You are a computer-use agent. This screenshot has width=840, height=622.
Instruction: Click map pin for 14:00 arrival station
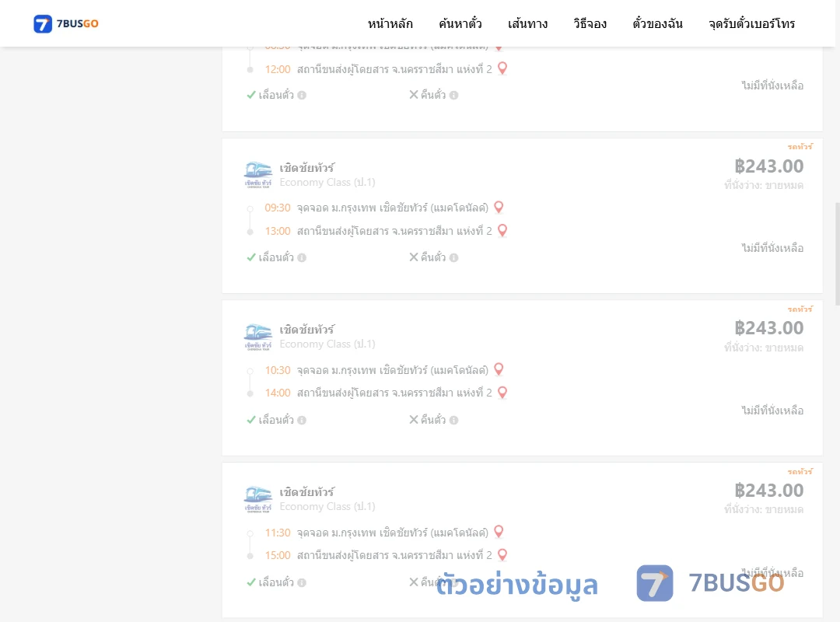click(502, 393)
